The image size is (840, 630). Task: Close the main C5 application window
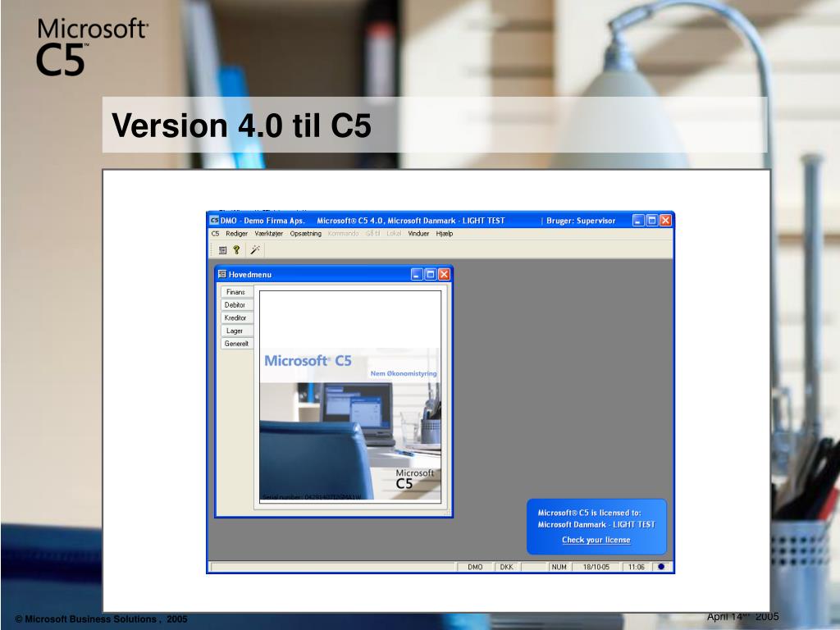coord(665,220)
